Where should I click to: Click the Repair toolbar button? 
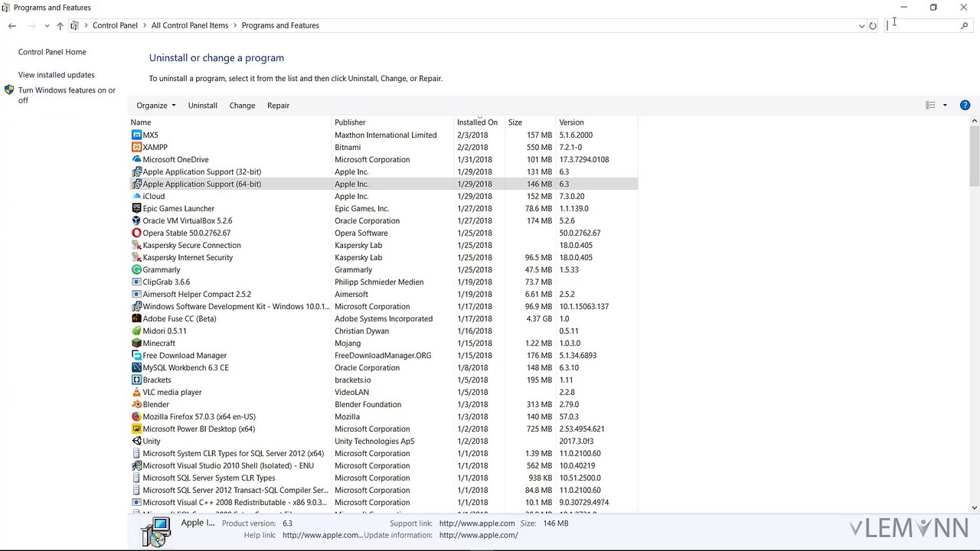tap(278, 106)
